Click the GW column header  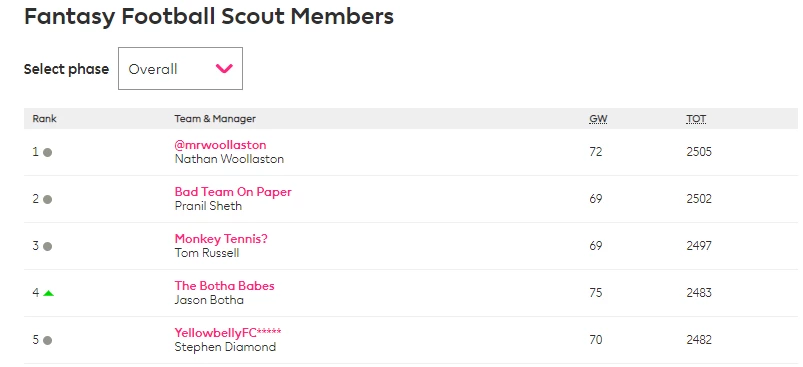pos(598,119)
